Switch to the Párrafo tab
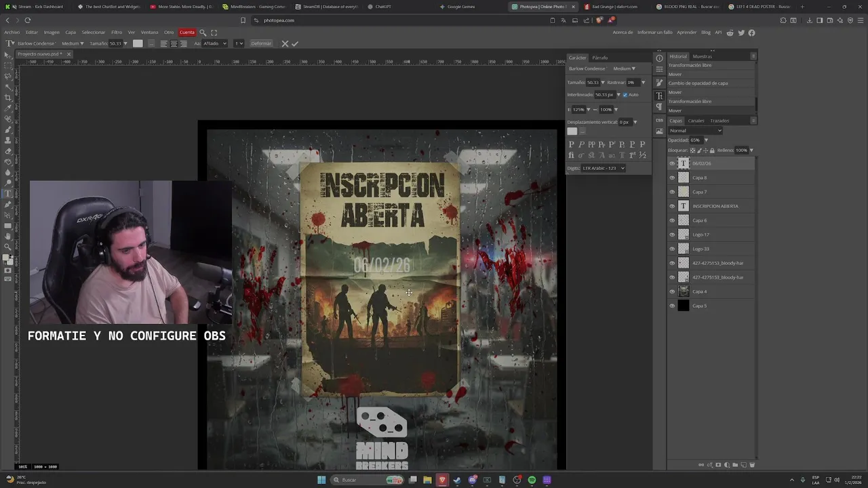The width and height of the screenshot is (868, 488). coord(599,58)
